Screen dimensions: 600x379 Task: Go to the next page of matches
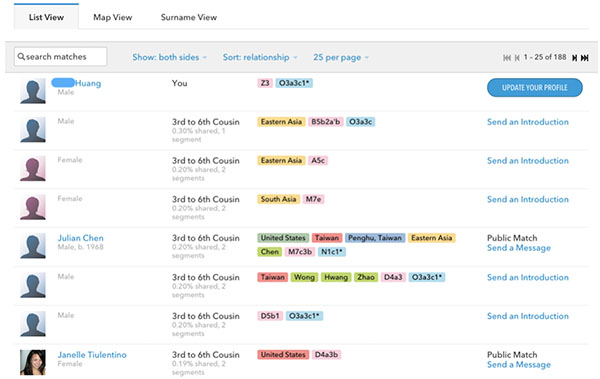tap(574, 58)
